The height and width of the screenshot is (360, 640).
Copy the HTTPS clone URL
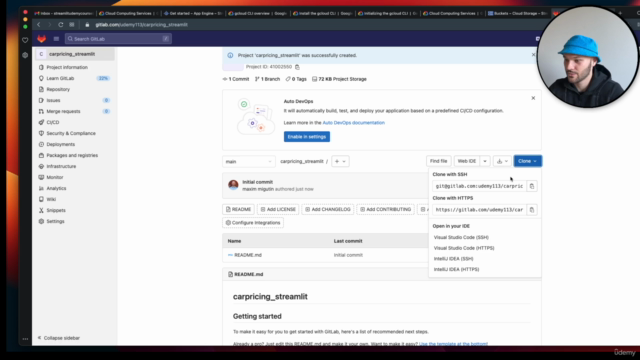pos(531,210)
